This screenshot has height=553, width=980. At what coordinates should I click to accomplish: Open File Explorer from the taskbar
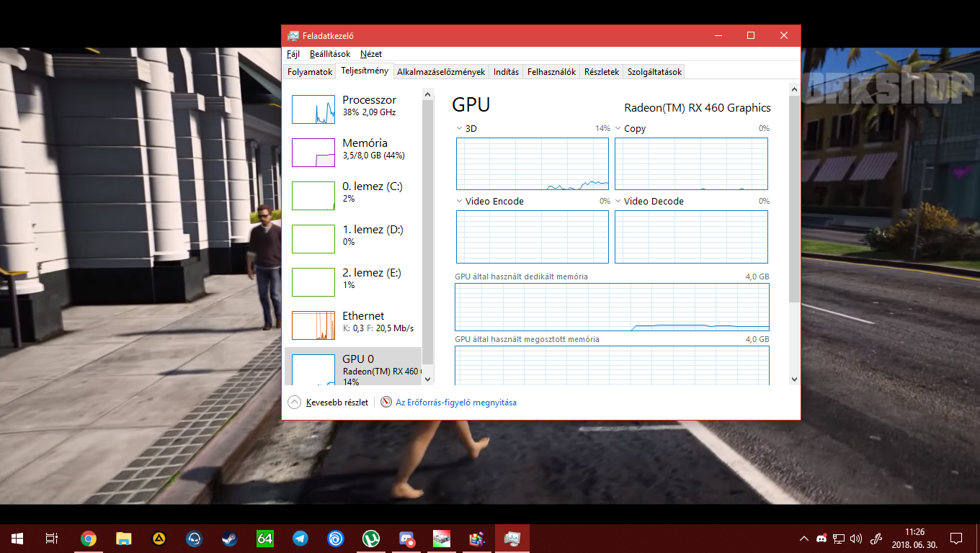[x=124, y=539]
